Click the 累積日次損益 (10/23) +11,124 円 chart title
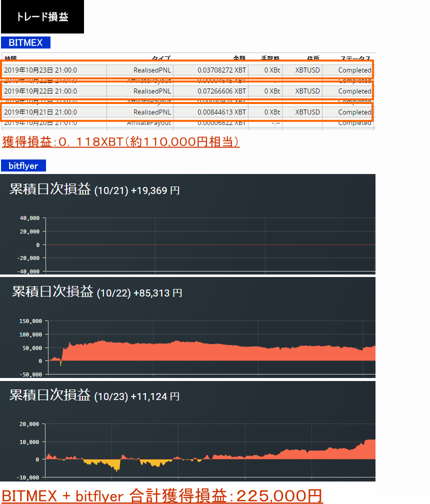The height and width of the screenshot is (504, 430). pyautogui.click(x=94, y=396)
